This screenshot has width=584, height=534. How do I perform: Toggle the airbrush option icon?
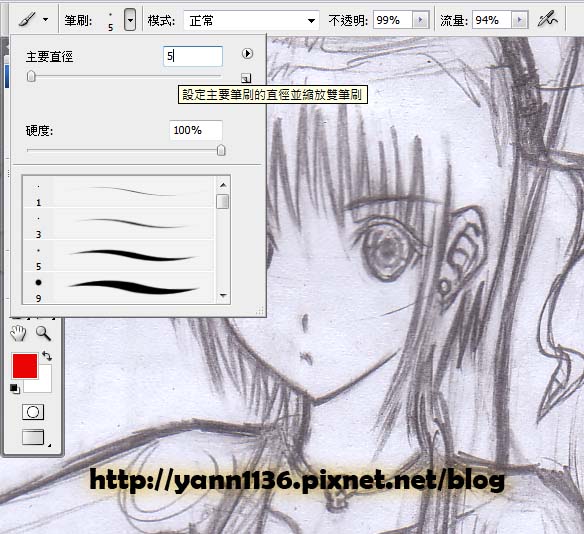548,19
